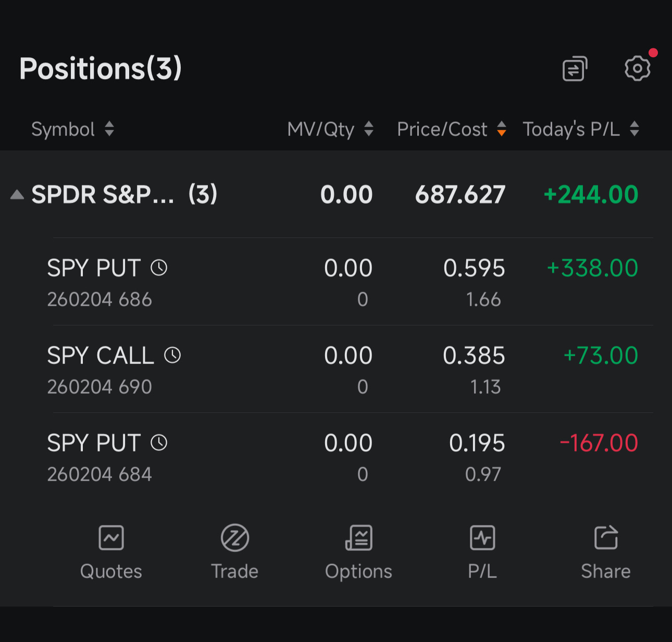Screen dimensions: 672x642
Task: Sort by Price/Cost column arrows
Action: (502, 129)
